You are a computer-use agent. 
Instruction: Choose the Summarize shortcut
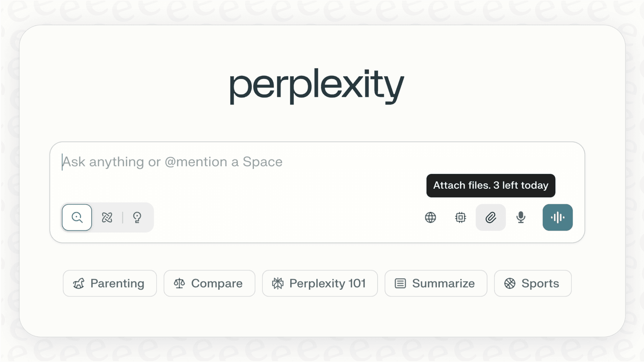point(435,283)
